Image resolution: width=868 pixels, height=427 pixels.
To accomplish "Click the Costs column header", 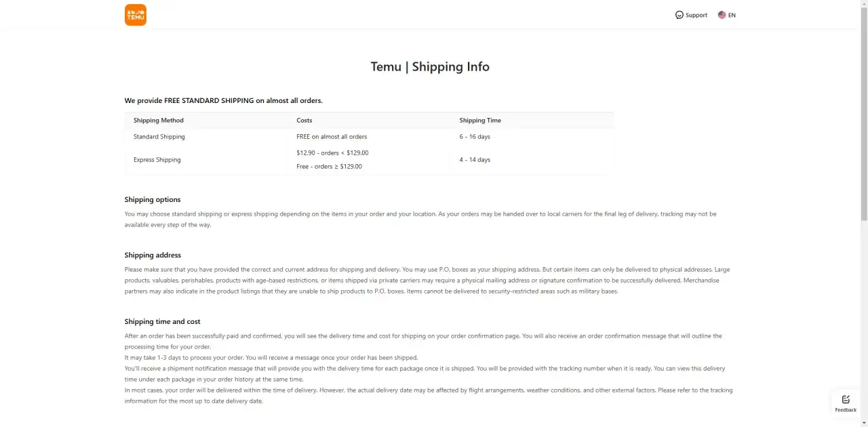I will [x=304, y=121].
